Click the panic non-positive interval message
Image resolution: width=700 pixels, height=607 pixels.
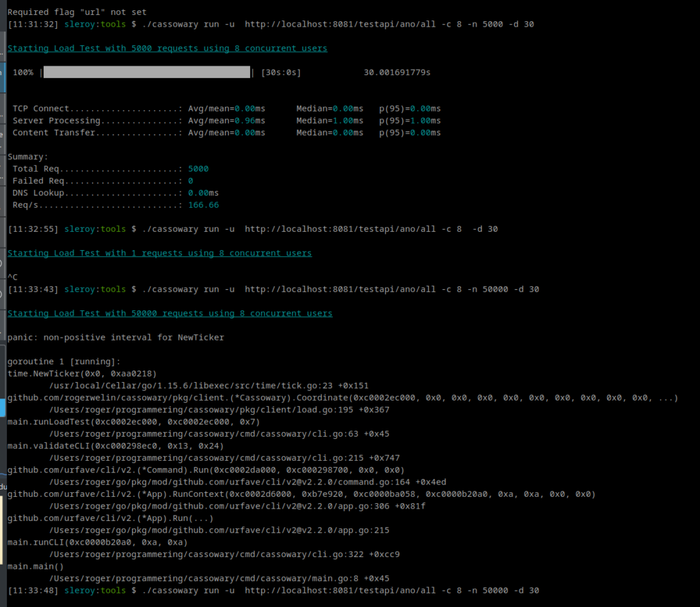[x=115, y=337]
